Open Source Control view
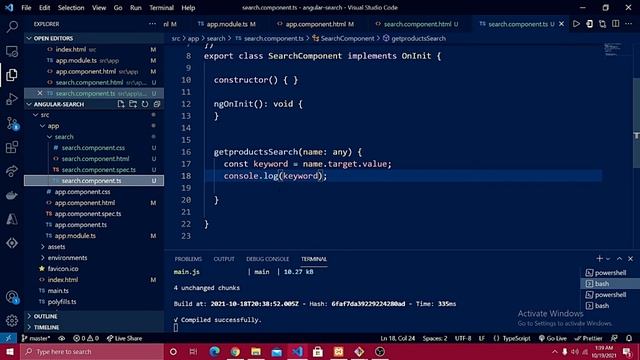The image size is (640, 360). [x=12, y=123]
